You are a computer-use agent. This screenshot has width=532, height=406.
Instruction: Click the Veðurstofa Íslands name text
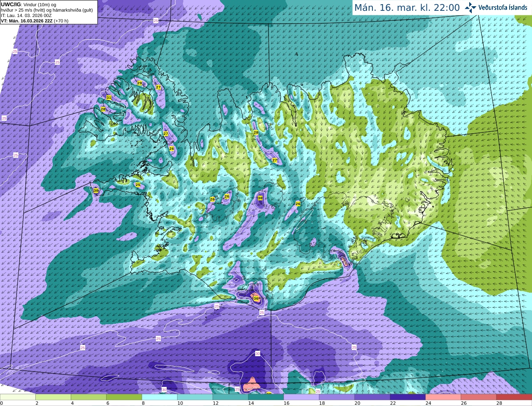(503, 7)
